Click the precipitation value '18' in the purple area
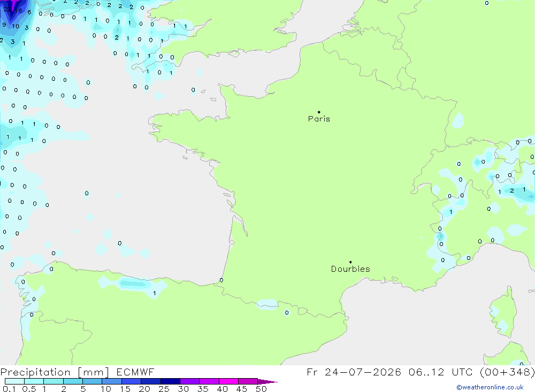Viewport: 535px width, 392px height. pyautogui.click(x=18, y=11)
